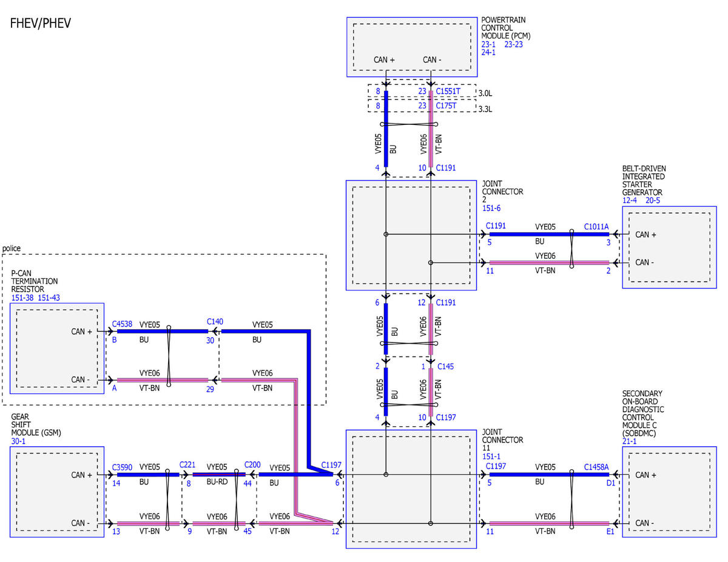728x562 pixels.
Task: Click connector C1458A label
Action: point(596,467)
